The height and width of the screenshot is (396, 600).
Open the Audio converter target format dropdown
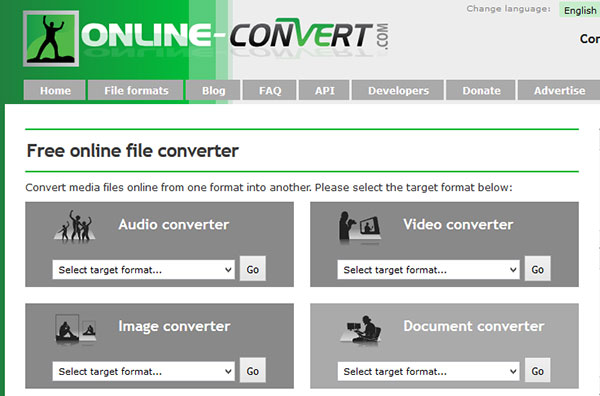pyautogui.click(x=143, y=270)
